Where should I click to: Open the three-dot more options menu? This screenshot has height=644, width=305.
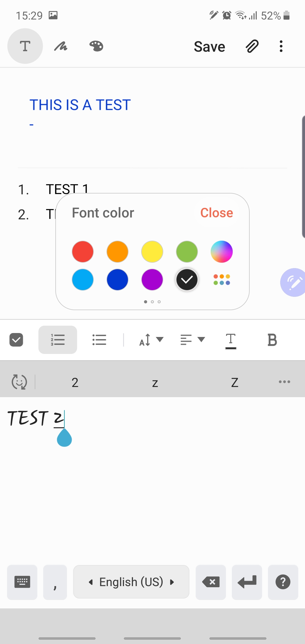(281, 46)
